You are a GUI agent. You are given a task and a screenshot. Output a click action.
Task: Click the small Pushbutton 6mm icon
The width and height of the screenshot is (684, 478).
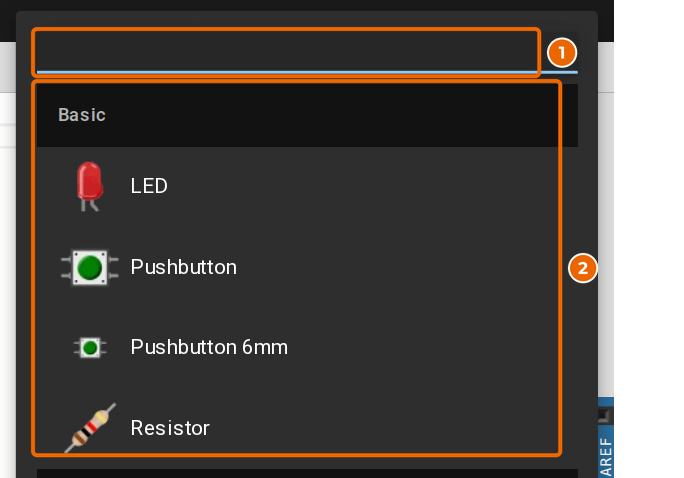(x=90, y=348)
